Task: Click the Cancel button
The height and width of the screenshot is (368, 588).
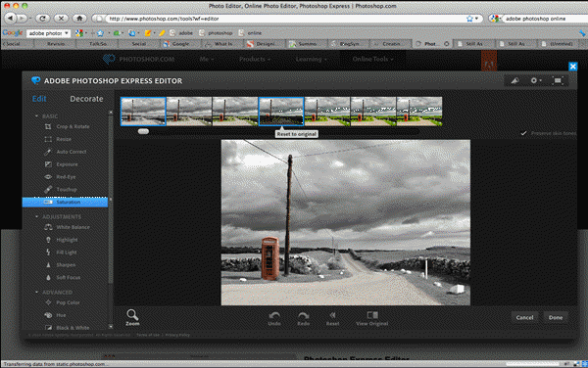Action: pos(524,317)
